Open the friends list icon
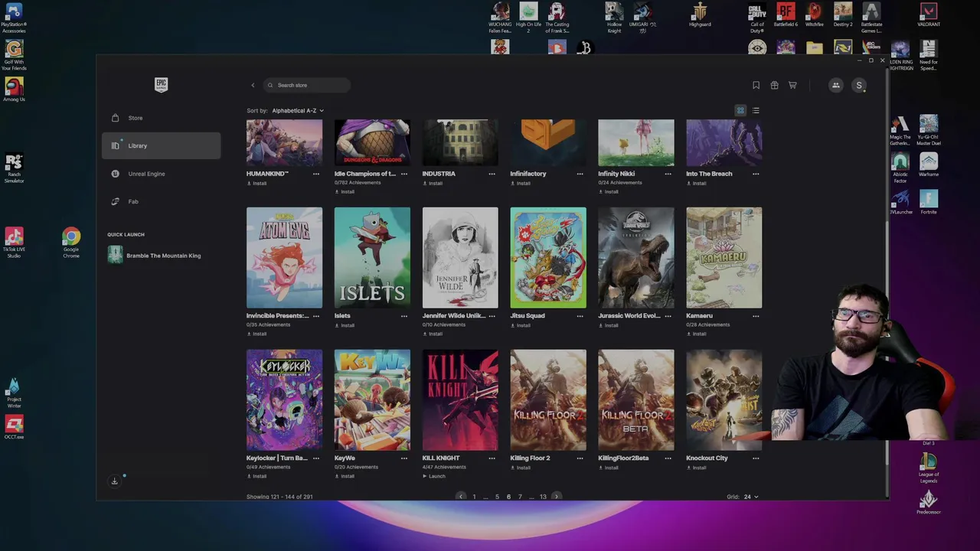 point(836,85)
